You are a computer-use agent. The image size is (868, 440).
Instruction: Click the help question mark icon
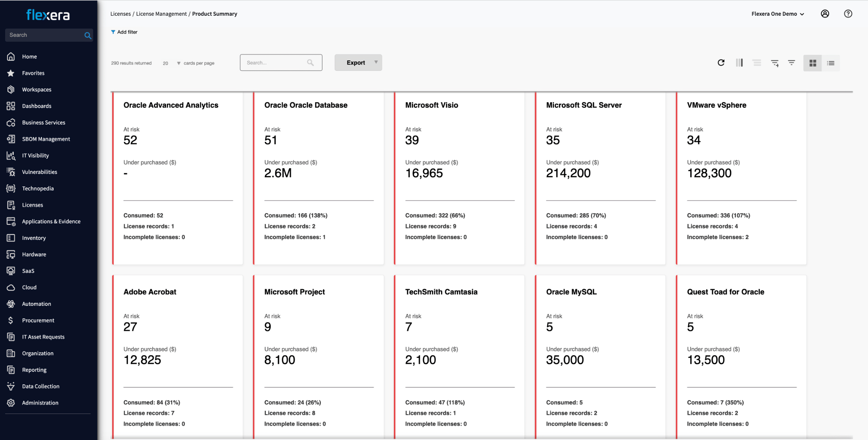(848, 14)
